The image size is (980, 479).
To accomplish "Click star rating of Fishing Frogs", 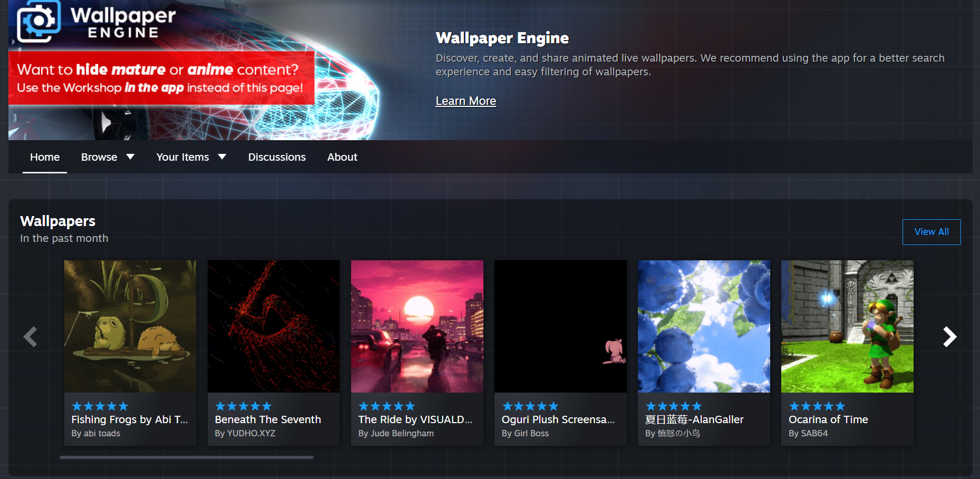I will (100, 406).
